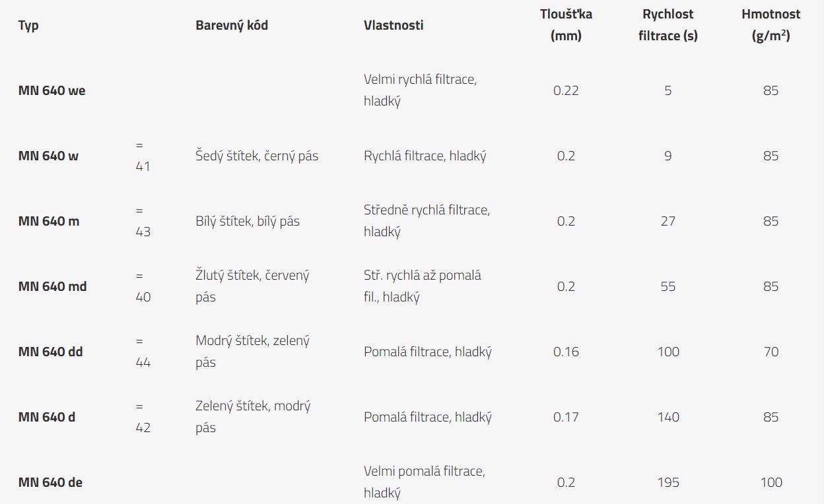The height and width of the screenshot is (504, 824).
Task: Select the MN 640 m type cell
Action: (49, 221)
